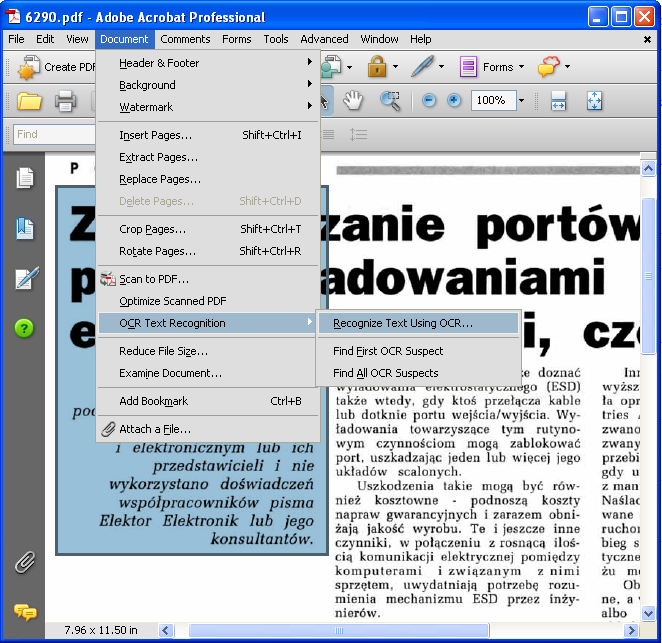Click the Create PDF button
662x643 pixels.
(58, 67)
